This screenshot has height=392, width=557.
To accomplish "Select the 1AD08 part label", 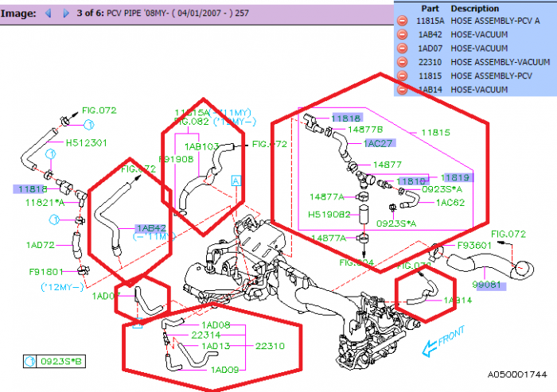I will click(216, 325).
